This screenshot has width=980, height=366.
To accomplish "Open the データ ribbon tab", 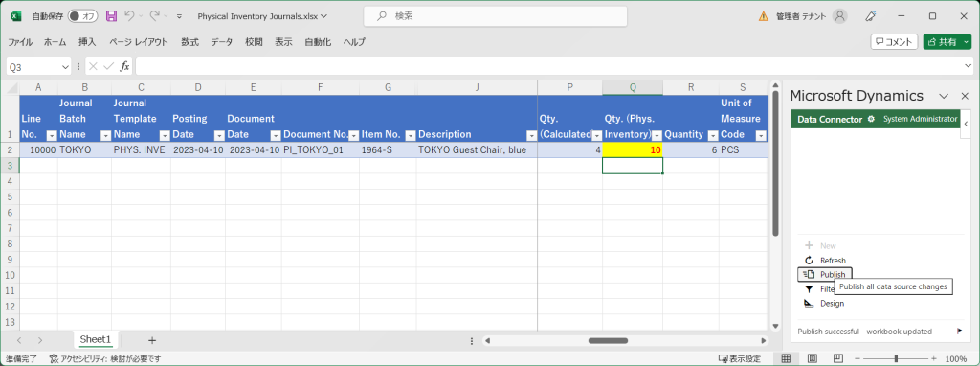I will [221, 42].
